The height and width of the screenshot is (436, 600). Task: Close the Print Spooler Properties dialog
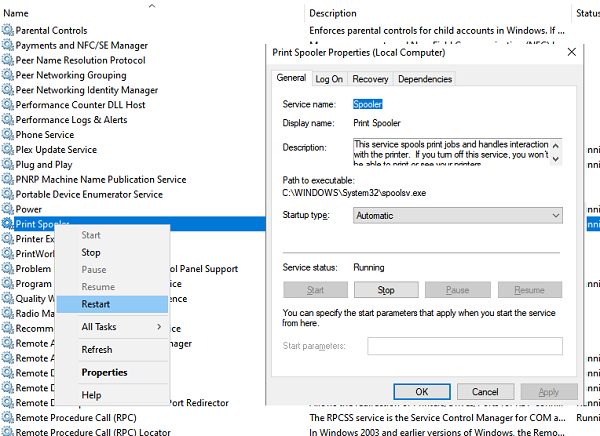(x=572, y=52)
